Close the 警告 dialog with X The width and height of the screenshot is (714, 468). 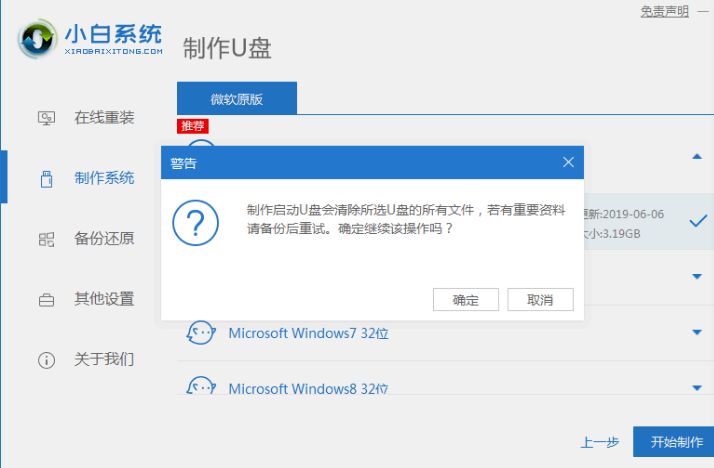pyautogui.click(x=568, y=162)
